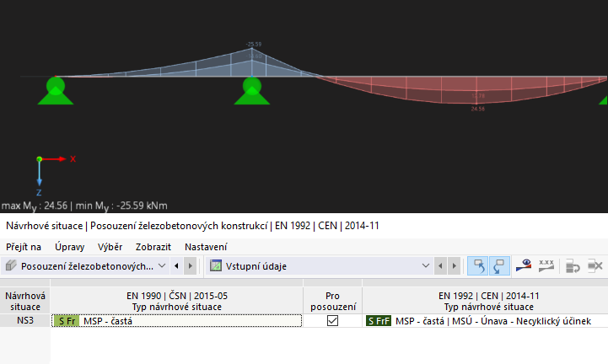Click the S FrF dark green tag
The height and width of the screenshot is (364, 608).
[379, 321]
